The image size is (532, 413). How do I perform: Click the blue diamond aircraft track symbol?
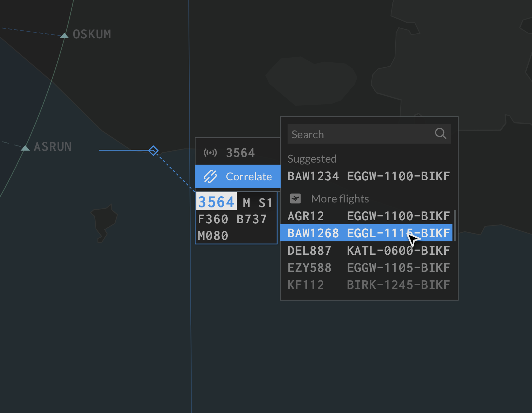coord(153,151)
